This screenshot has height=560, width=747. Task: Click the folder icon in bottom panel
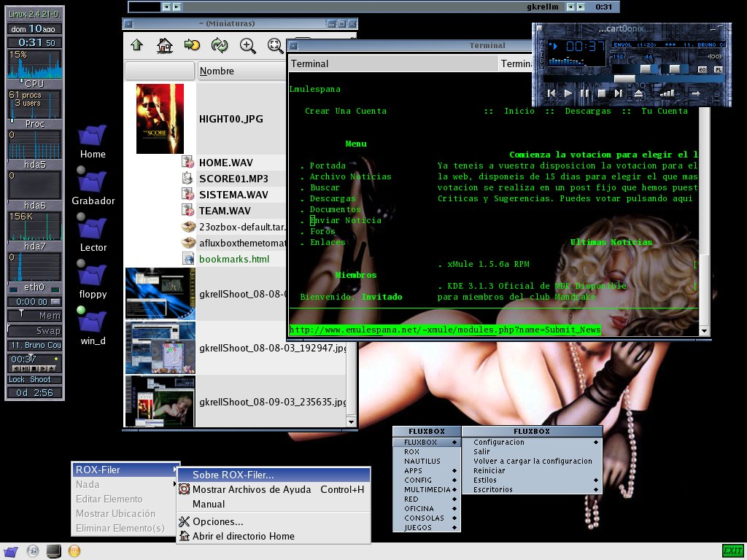(x=10, y=551)
